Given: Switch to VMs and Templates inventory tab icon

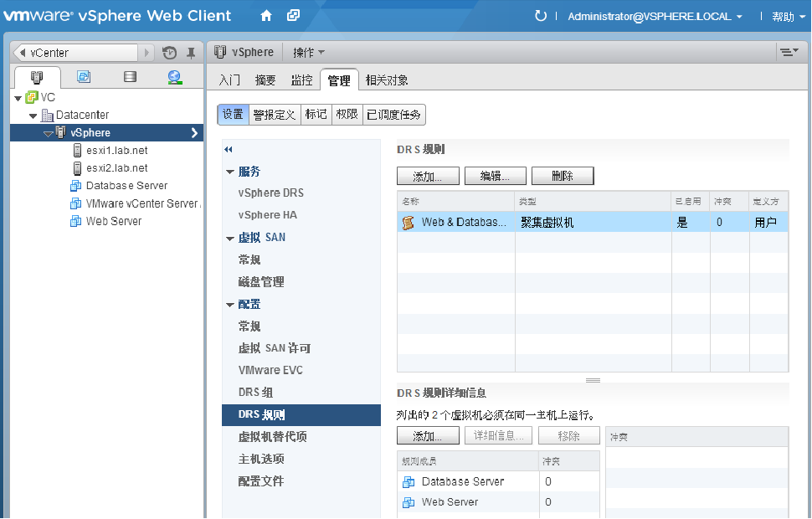Looking at the screenshot, I should click(84, 77).
